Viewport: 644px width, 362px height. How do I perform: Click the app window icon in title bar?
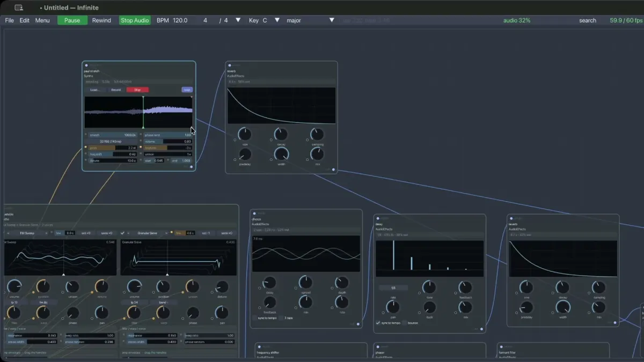(19, 8)
